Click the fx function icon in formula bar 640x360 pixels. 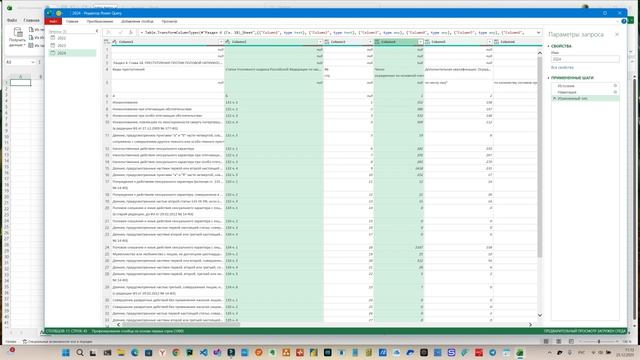131,32
